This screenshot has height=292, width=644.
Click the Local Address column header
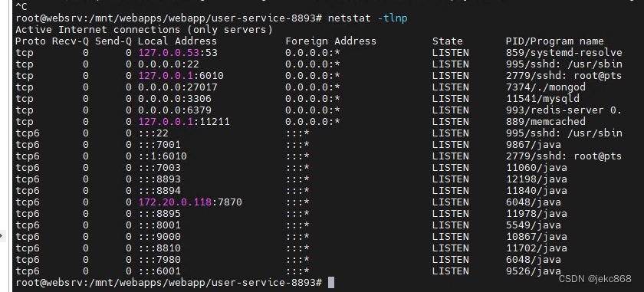pos(177,41)
